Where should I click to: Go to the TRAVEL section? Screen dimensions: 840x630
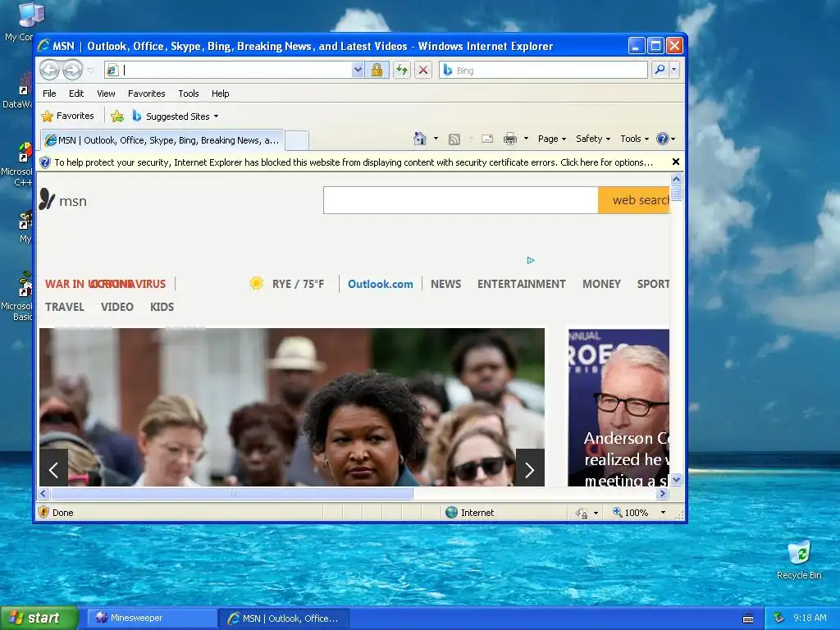(64, 307)
